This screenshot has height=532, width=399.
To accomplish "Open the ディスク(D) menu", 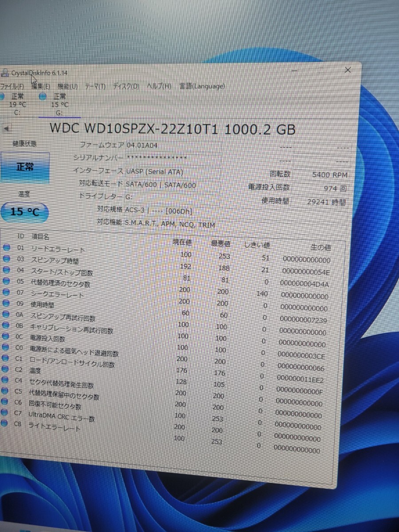I will (126, 86).
